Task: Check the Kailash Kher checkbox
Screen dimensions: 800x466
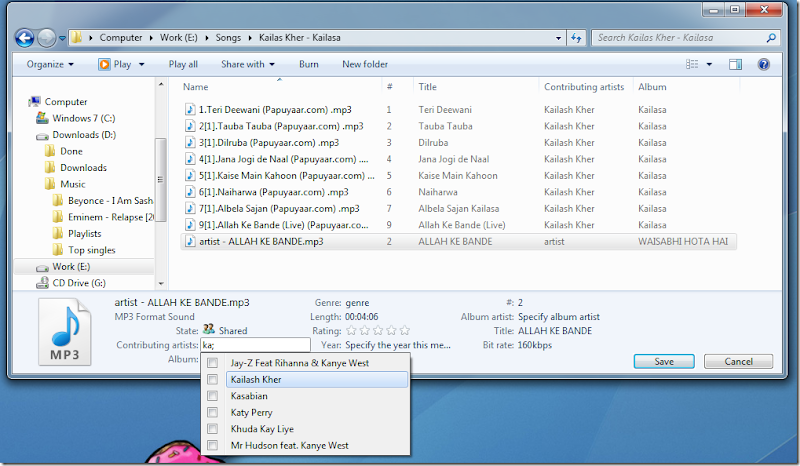Action: click(x=212, y=379)
